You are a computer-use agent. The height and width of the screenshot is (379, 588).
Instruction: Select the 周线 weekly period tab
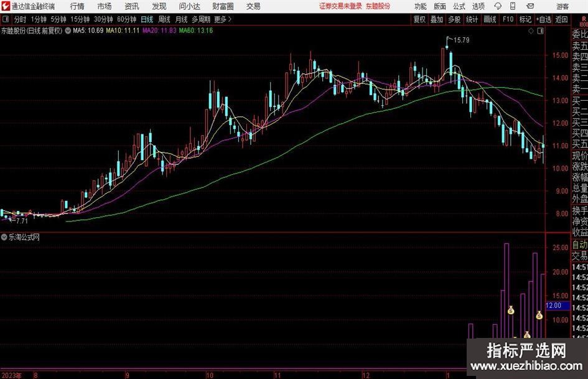click(164, 19)
